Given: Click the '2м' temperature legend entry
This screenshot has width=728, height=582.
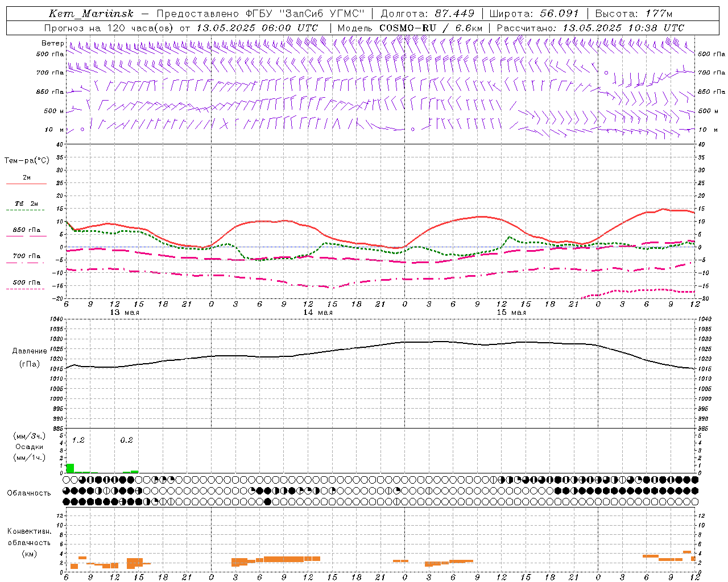Looking at the screenshot, I should point(27,177).
